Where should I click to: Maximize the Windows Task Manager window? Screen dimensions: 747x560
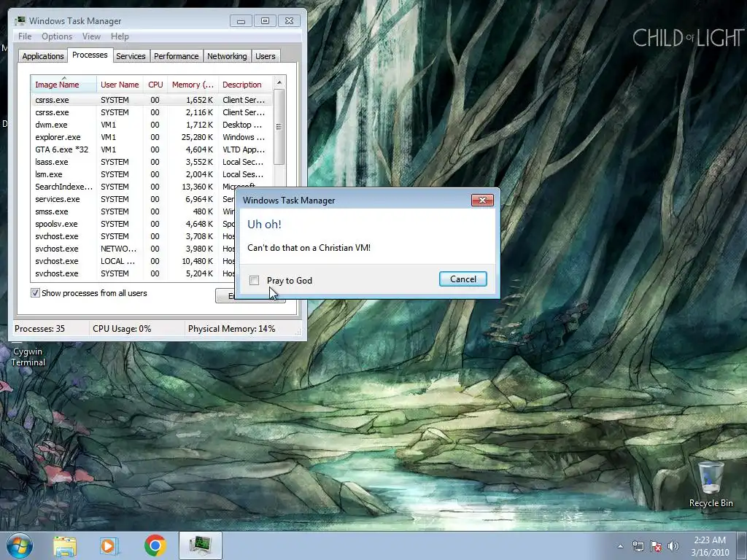[x=265, y=21]
